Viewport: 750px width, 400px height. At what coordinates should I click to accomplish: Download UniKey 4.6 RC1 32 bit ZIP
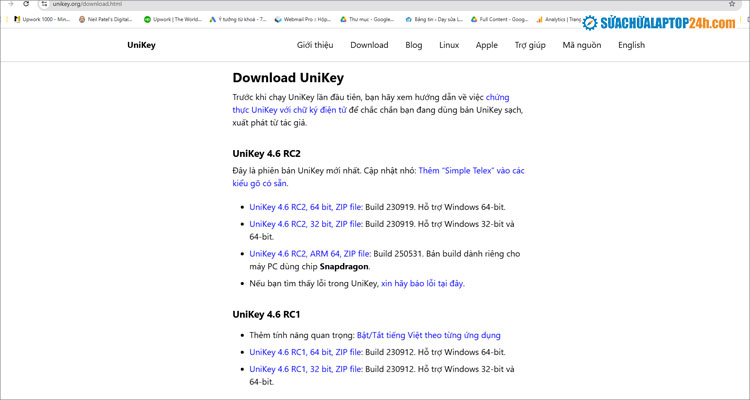[305, 369]
